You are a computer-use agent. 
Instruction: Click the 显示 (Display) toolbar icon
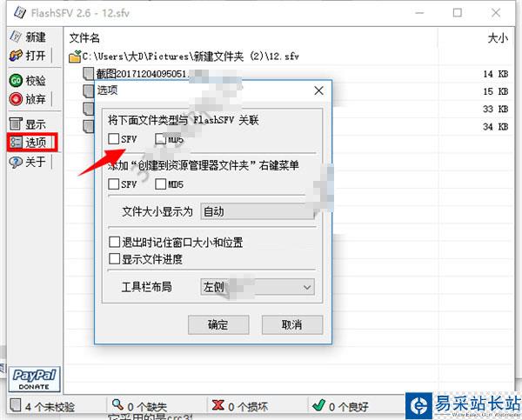tap(16, 123)
